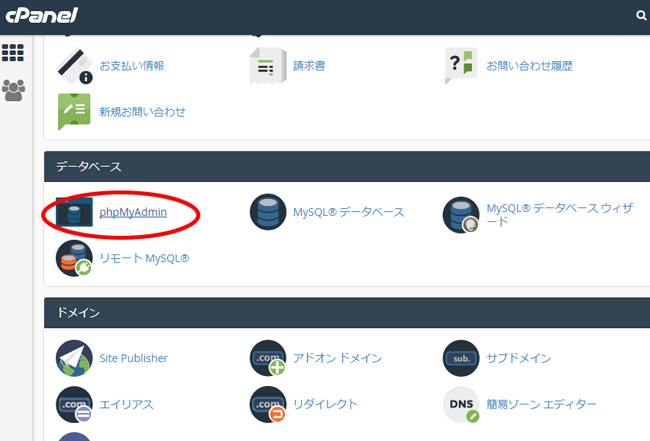Image resolution: width=650 pixels, height=441 pixels.
Task: Open the リモート MySQL® link
Action: point(144,259)
